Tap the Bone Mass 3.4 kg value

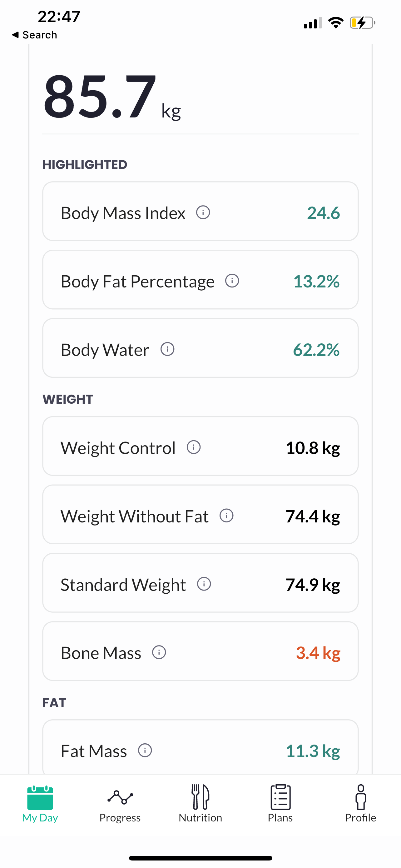[318, 653]
